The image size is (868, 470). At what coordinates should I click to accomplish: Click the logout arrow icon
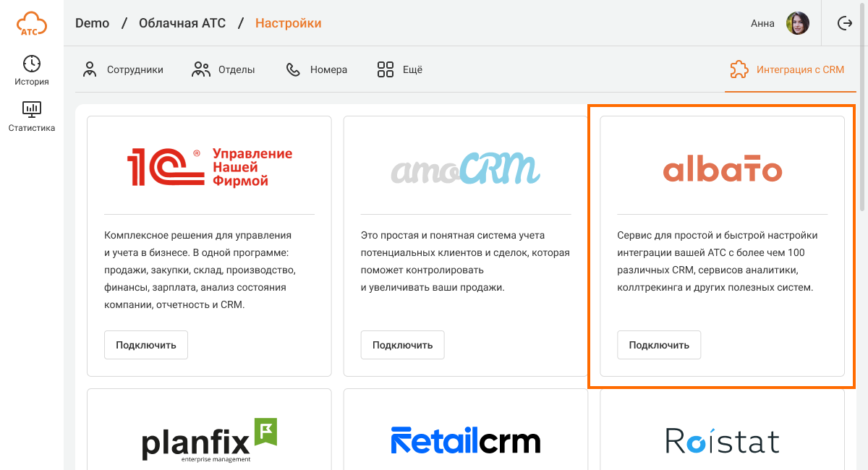tap(845, 23)
